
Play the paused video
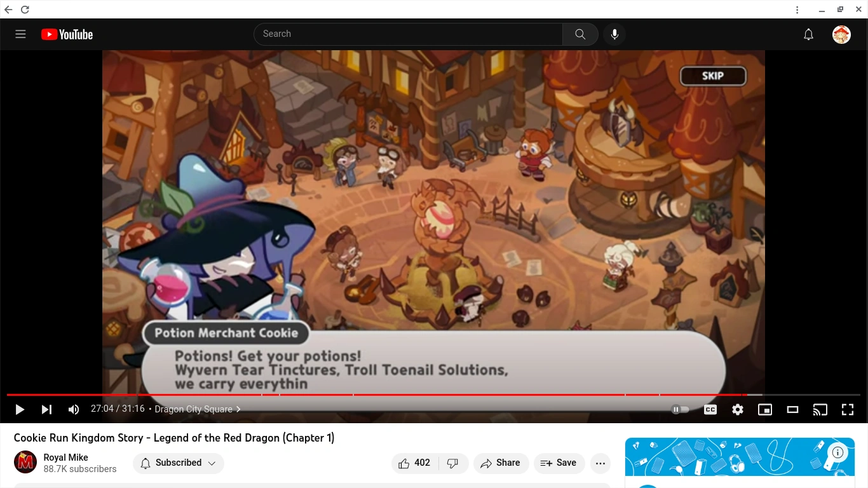pos(20,410)
